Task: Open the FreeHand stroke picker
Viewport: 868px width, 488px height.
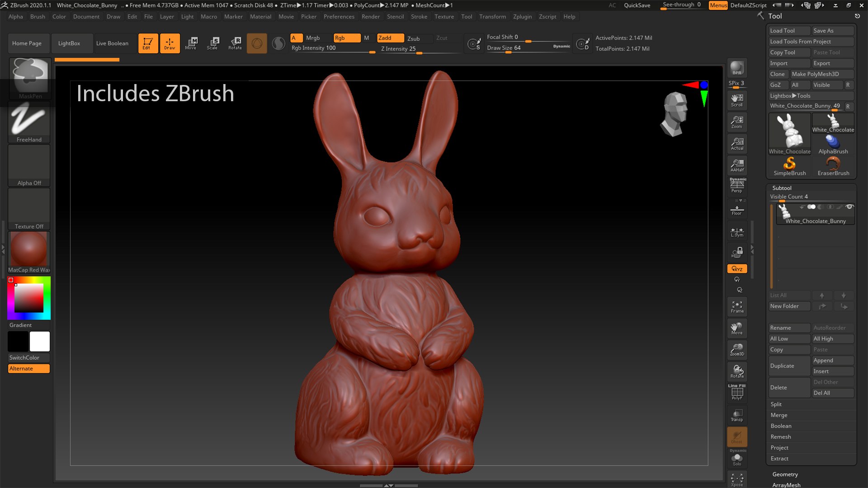Action: (x=29, y=122)
